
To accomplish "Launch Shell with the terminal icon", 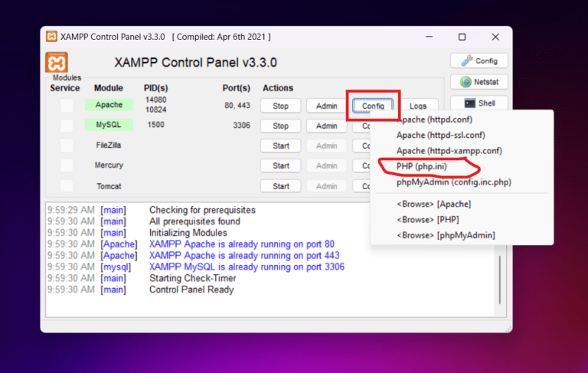I will point(479,103).
